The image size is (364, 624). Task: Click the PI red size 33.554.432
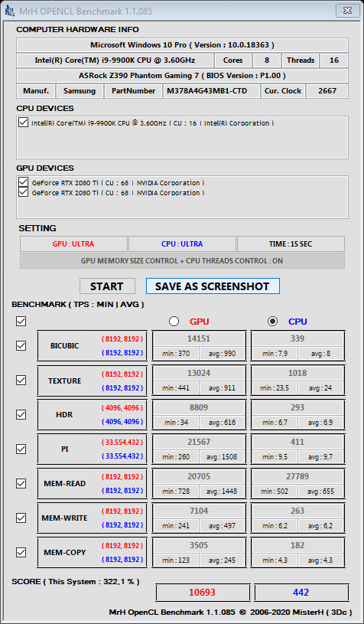tap(122, 442)
